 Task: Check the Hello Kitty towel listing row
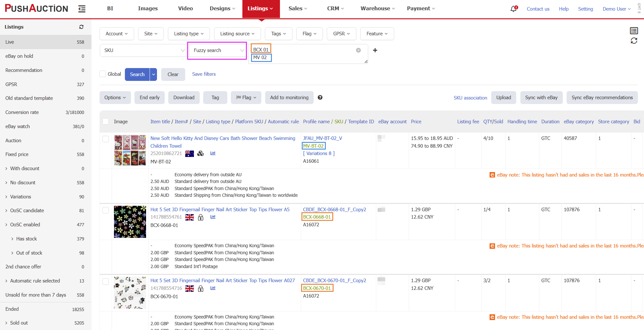106,139
